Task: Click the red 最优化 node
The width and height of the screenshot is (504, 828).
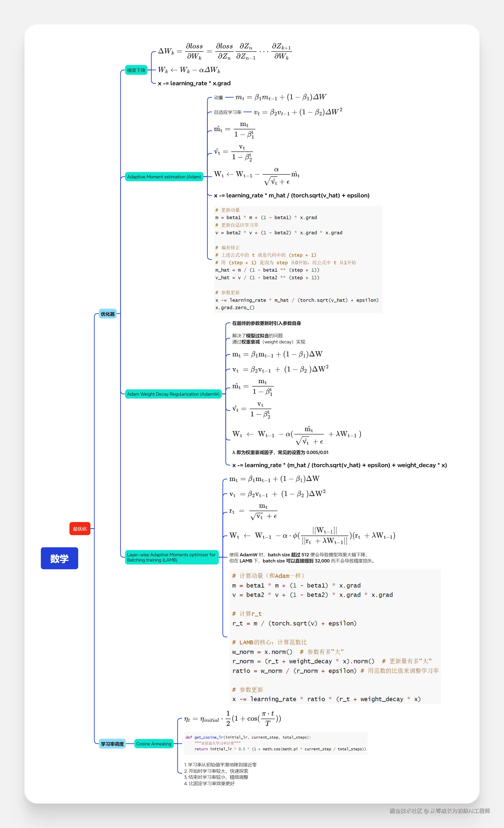Action: coord(80,528)
